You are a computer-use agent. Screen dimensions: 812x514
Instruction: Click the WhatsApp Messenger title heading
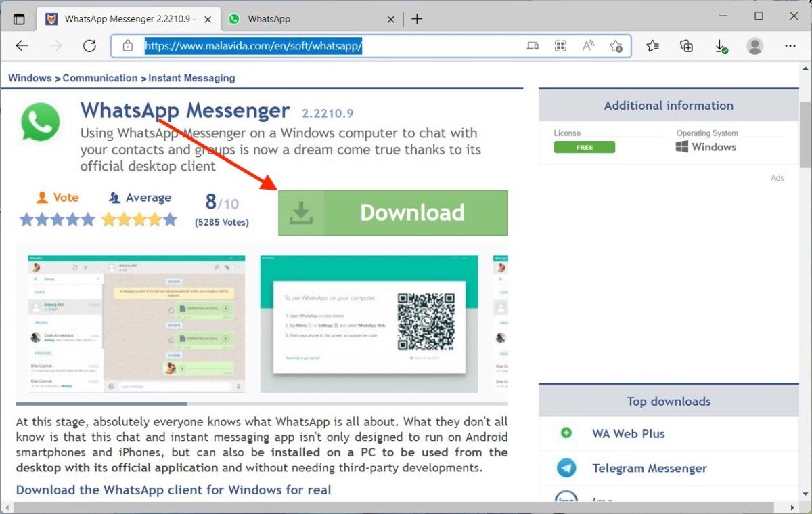coord(185,110)
